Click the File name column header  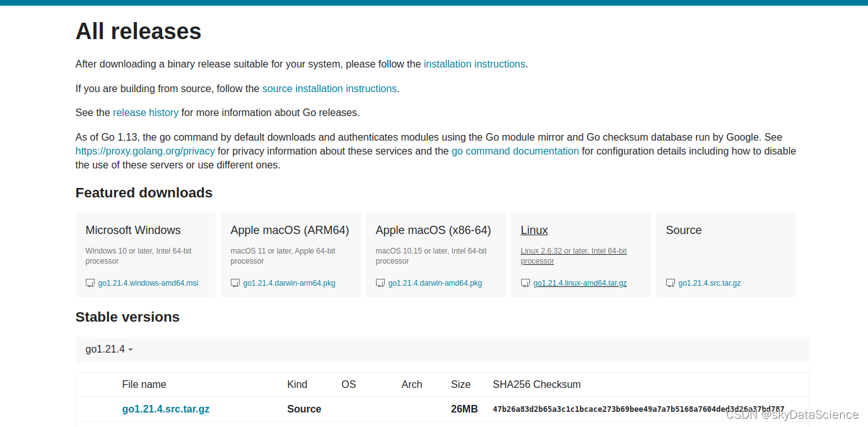[144, 384]
